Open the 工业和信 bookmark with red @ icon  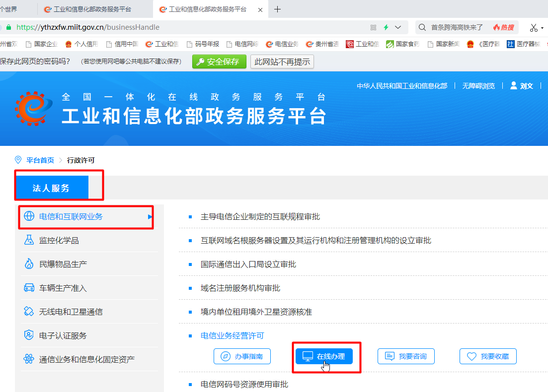pyautogui.click(x=362, y=44)
